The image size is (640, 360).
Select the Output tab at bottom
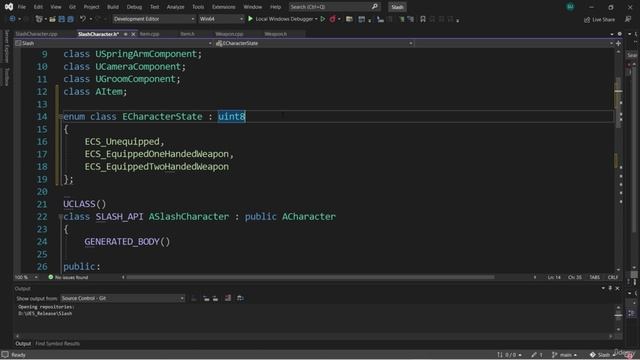[23, 344]
